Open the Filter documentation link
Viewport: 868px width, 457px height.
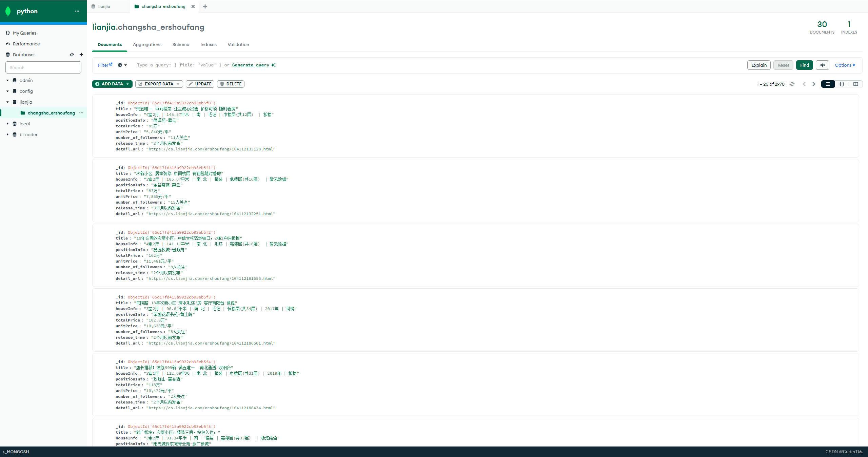pyautogui.click(x=105, y=65)
